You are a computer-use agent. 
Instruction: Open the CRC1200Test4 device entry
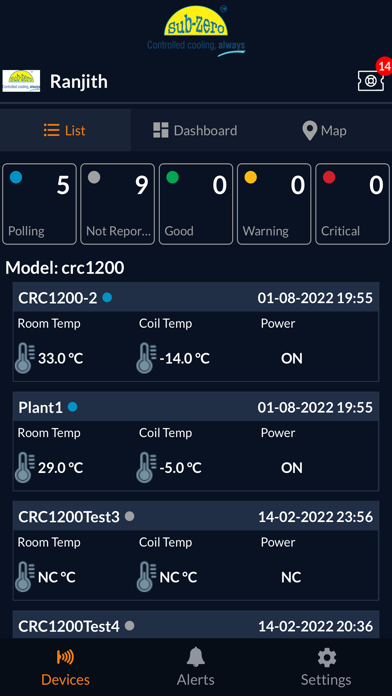(x=196, y=625)
